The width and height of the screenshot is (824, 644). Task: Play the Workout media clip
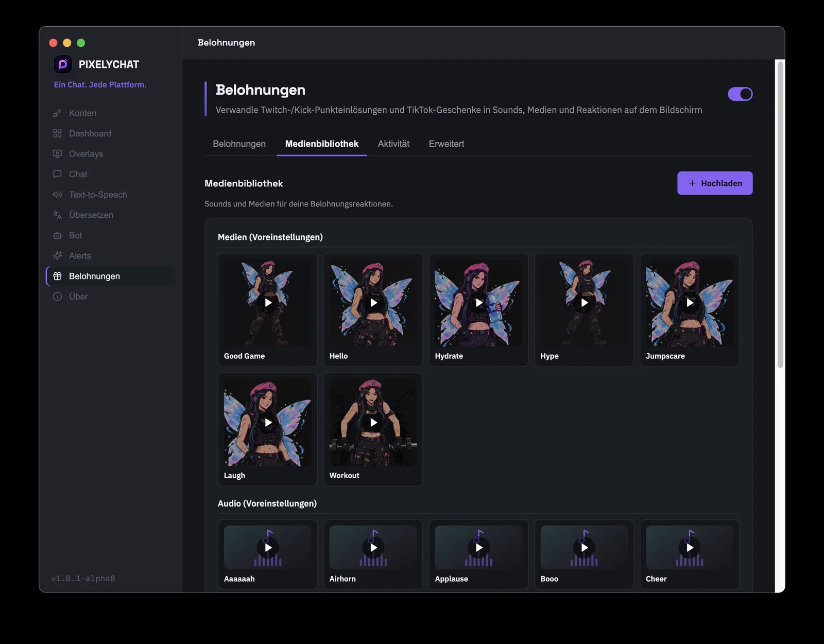coord(373,423)
